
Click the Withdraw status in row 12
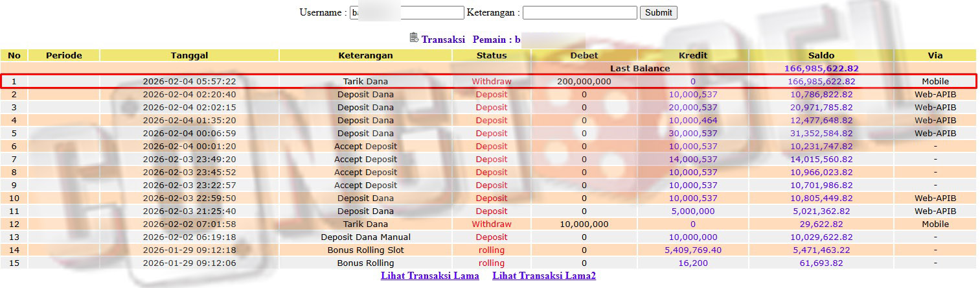[492, 224]
